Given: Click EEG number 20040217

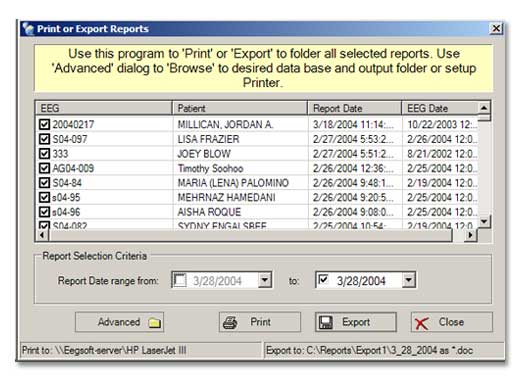Looking at the screenshot, I should (73, 125).
